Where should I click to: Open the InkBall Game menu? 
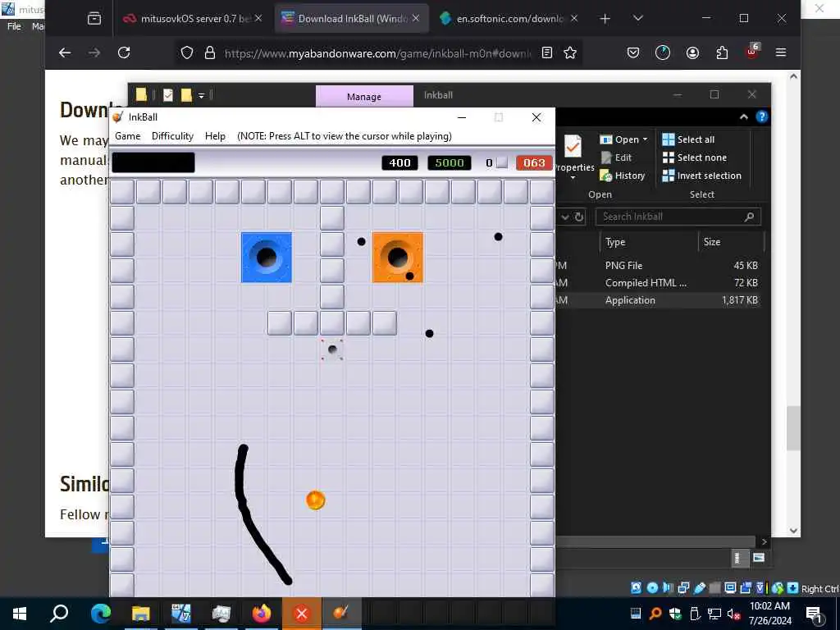point(127,136)
